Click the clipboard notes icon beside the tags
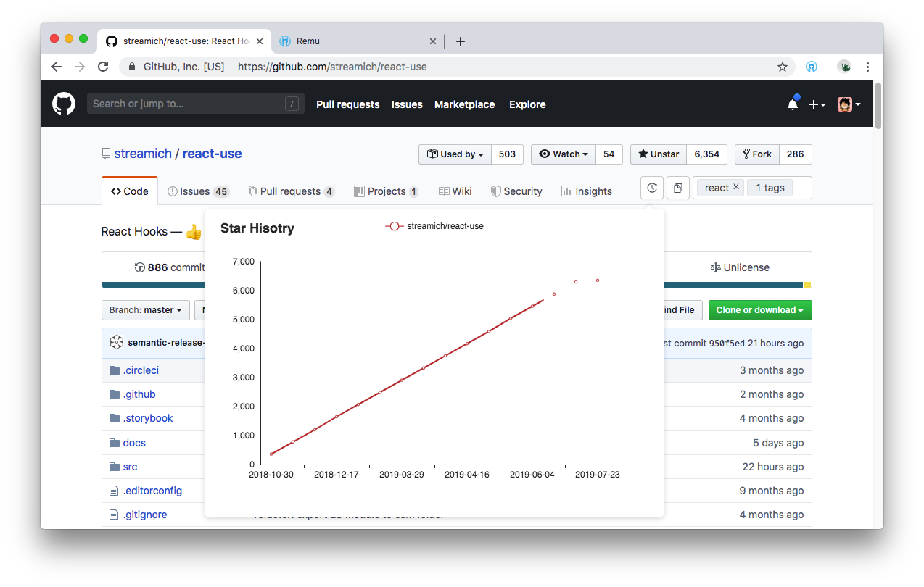 click(x=677, y=188)
